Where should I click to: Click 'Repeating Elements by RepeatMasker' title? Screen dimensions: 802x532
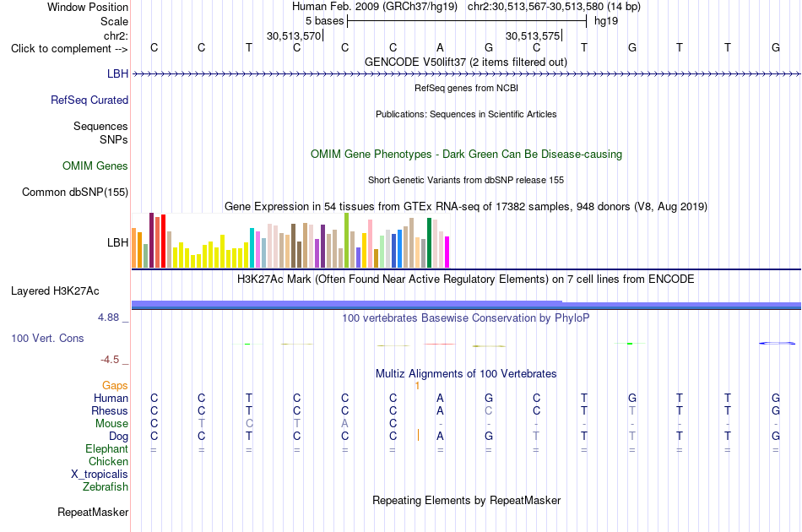(467, 500)
